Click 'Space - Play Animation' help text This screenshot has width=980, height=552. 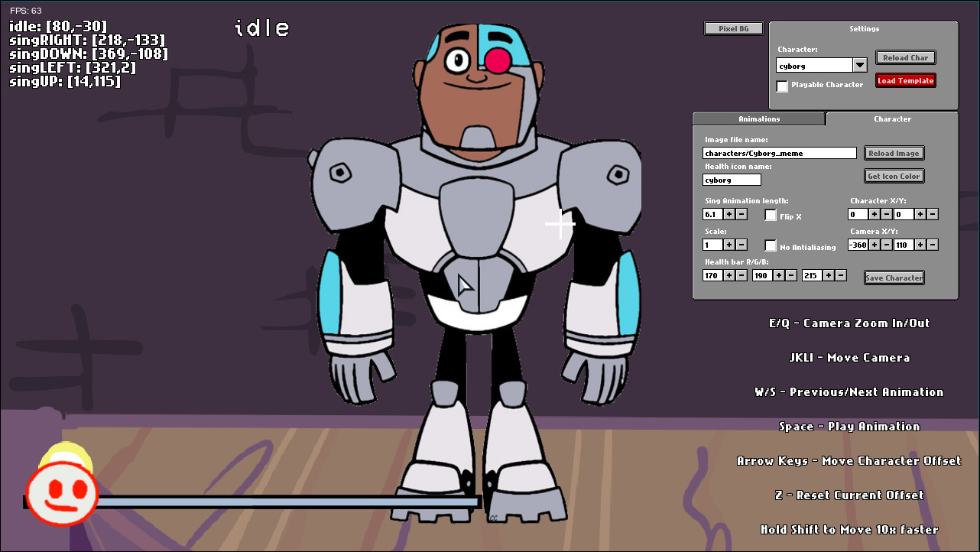click(x=849, y=427)
